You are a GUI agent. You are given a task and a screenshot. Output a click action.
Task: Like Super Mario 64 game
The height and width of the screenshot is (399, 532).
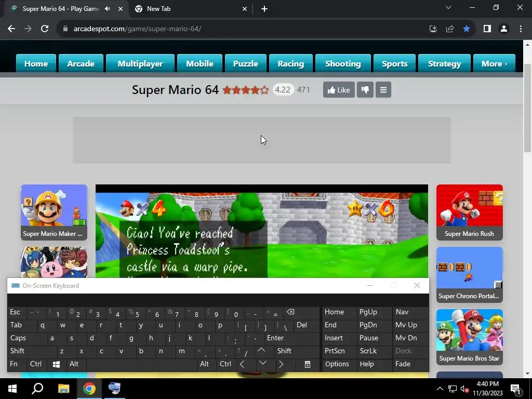point(339,90)
